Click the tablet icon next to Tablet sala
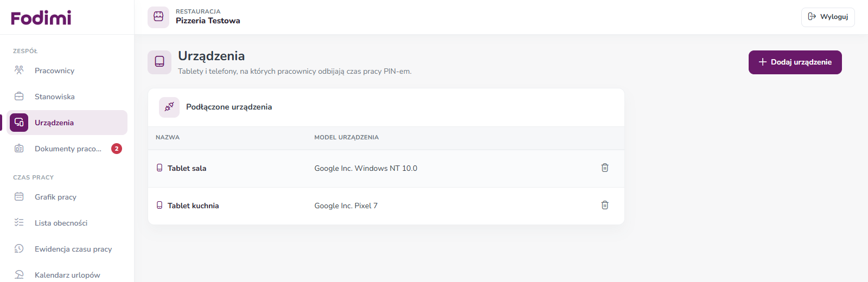 pos(159,168)
